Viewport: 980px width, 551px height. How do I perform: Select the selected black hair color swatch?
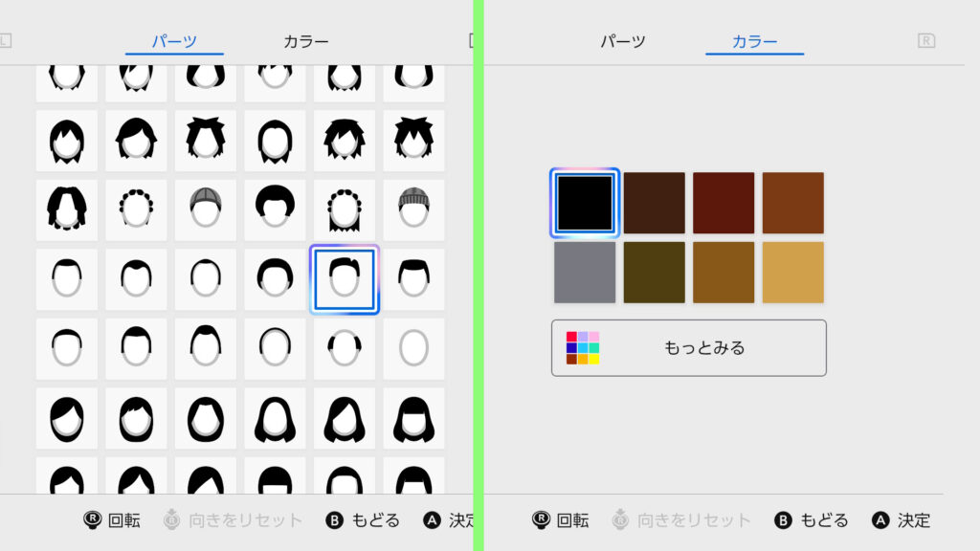pos(585,203)
